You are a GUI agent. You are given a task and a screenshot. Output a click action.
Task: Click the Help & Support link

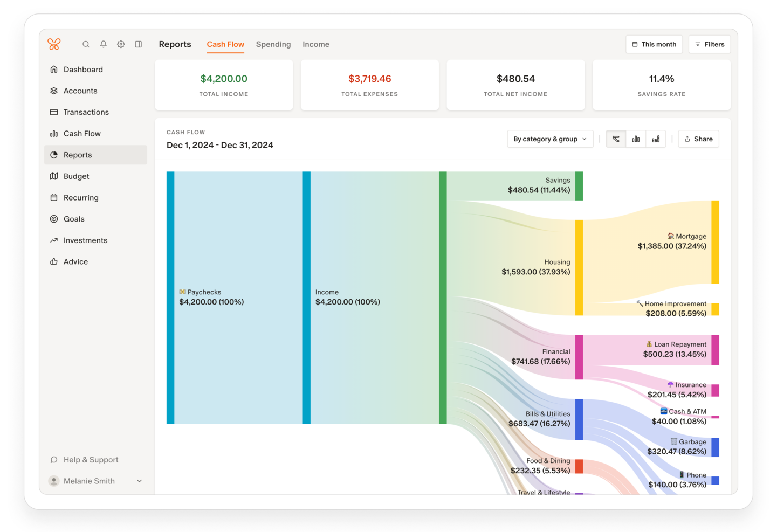(x=91, y=460)
